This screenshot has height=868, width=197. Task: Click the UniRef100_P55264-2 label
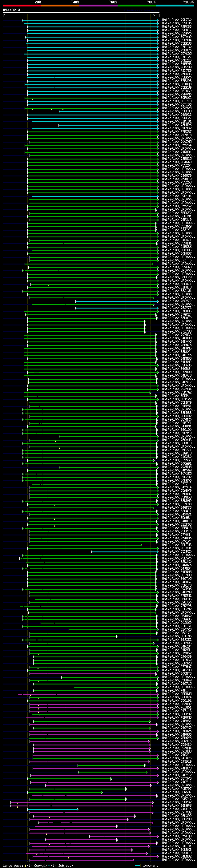coord(179,145)
